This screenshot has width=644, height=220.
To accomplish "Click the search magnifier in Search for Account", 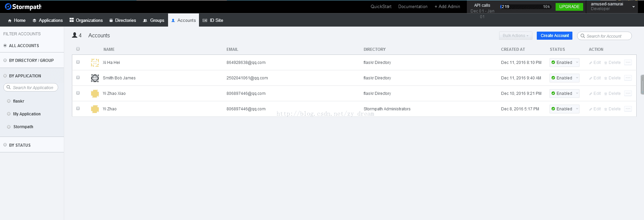I will pyautogui.click(x=582, y=36).
